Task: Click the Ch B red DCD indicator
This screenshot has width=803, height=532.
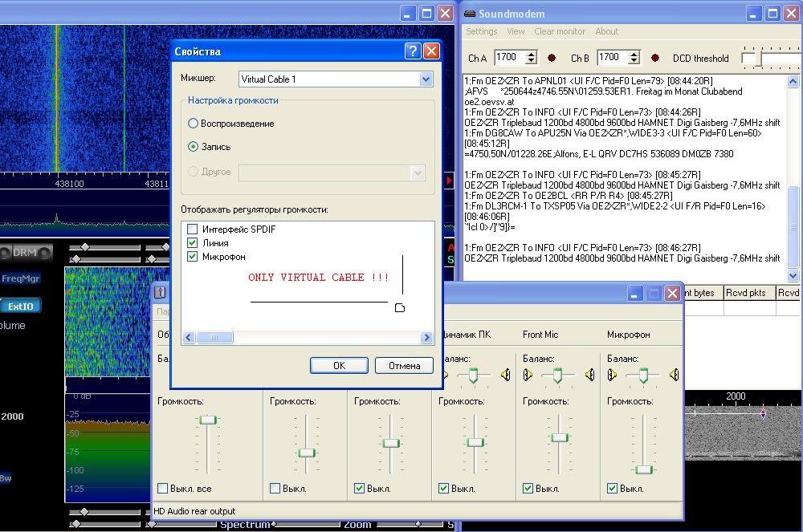Action: point(655,58)
